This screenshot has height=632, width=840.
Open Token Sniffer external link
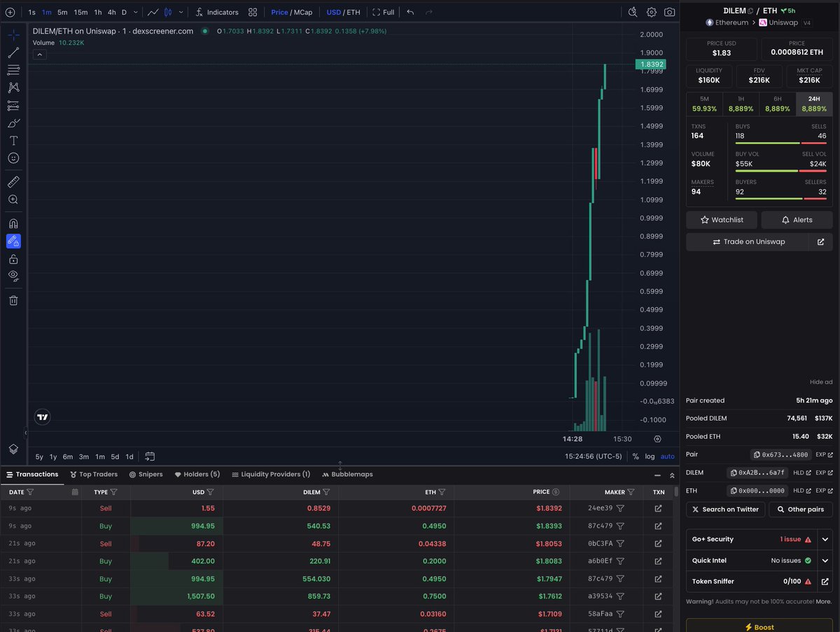[825, 582]
